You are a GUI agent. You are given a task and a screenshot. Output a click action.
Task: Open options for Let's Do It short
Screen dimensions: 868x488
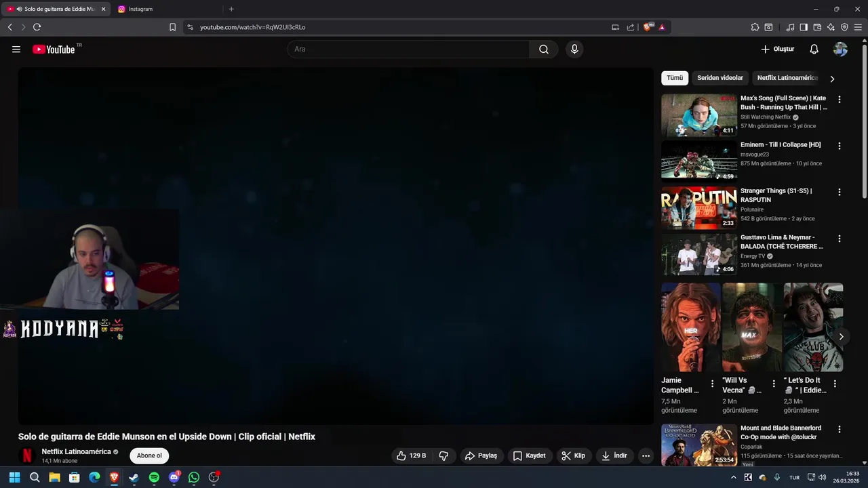(x=835, y=384)
